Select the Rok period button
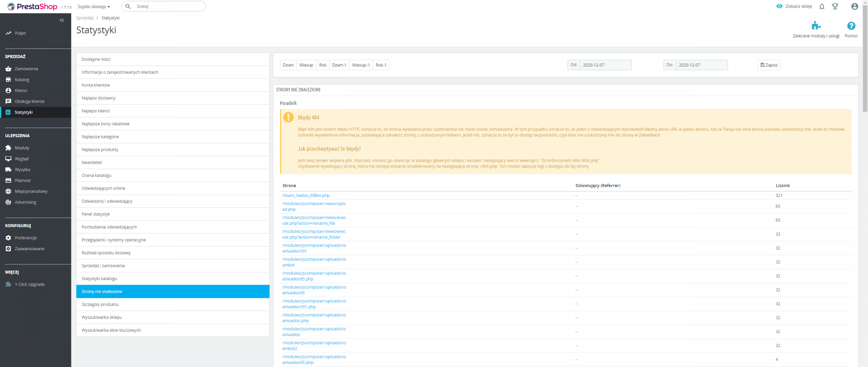The width and height of the screenshot is (868, 367). pos(323,65)
